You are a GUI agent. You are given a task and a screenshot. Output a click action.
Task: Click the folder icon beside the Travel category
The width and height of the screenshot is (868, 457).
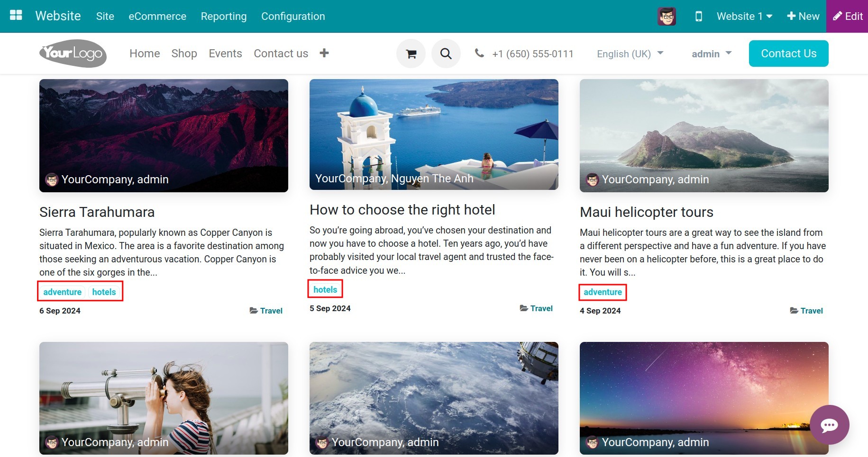tap(253, 311)
